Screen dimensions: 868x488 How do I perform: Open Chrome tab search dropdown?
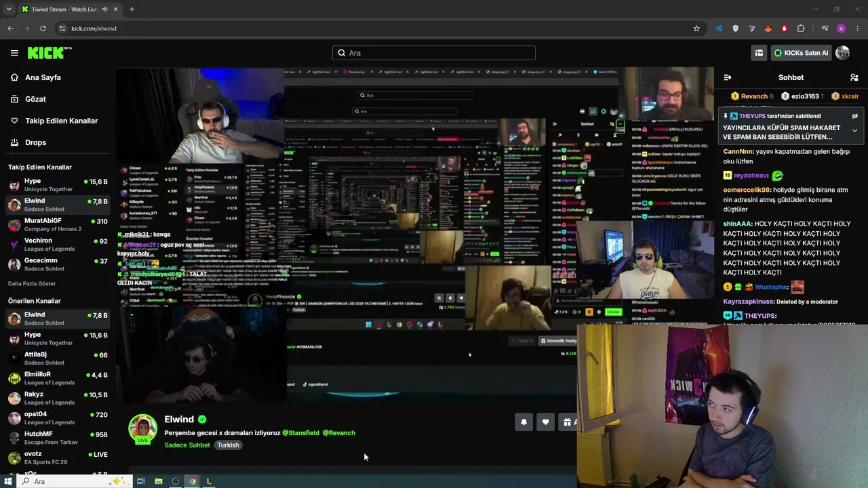pyautogui.click(x=9, y=9)
